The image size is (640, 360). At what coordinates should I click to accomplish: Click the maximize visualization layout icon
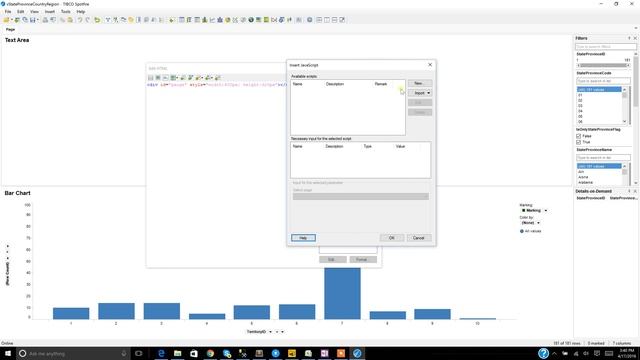pyautogui.click(x=342, y=20)
